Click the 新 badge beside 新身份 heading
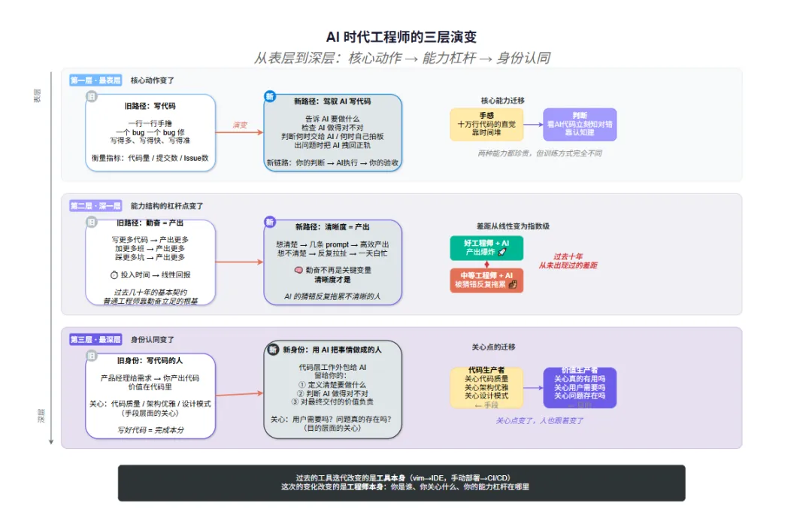Screen dimensions: 812x509 pyautogui.click(x=273, y=350)
